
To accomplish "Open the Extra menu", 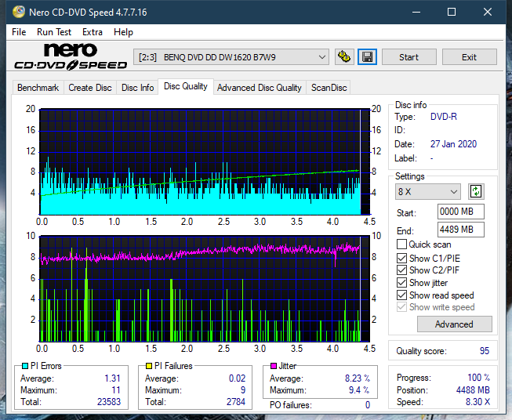I will [x=93, y=32].
